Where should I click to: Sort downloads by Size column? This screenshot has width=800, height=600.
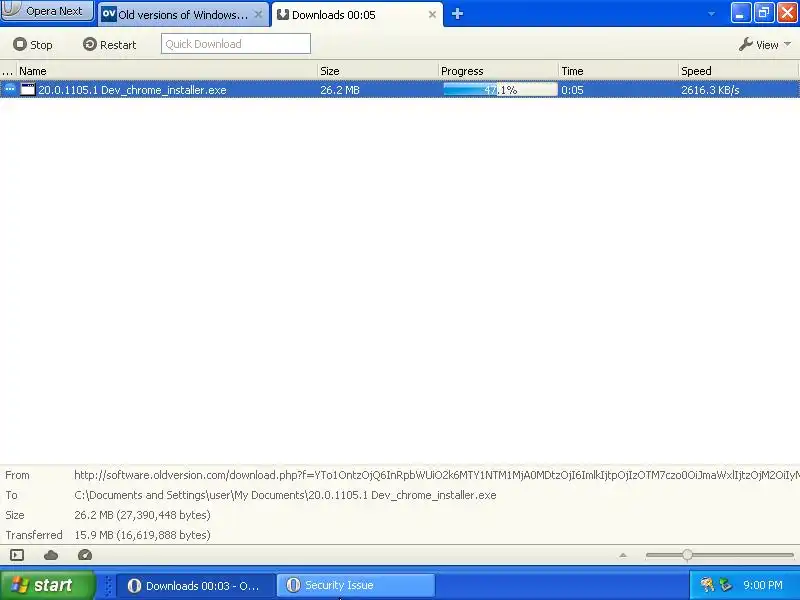[x=378, y=71]
